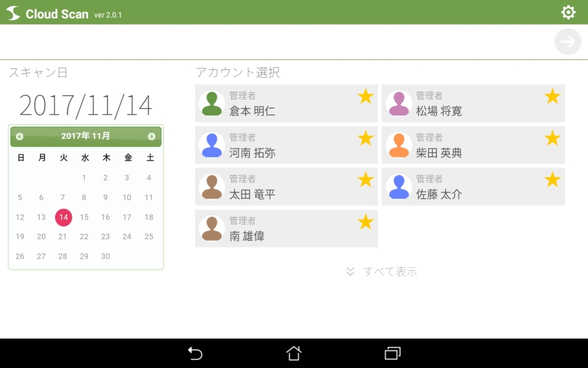588x368 pixels.
Task: Click the pink avatar of 松場 将寛
Action: point(399,104)
